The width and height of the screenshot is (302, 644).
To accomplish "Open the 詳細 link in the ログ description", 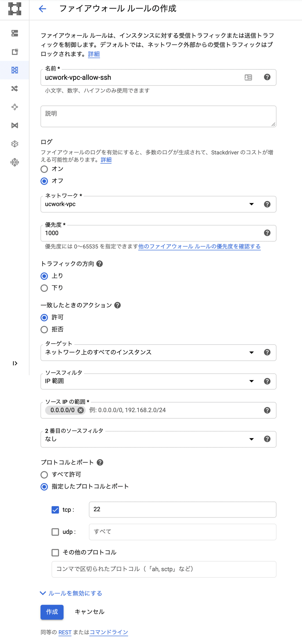I will [106, 160].
